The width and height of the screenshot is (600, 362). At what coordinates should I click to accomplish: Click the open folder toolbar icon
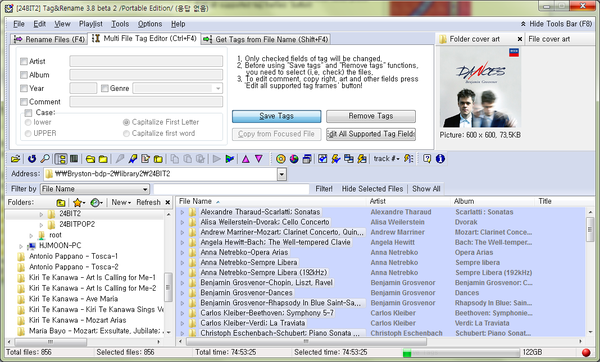pyautogui.click(x=15, y=159)
